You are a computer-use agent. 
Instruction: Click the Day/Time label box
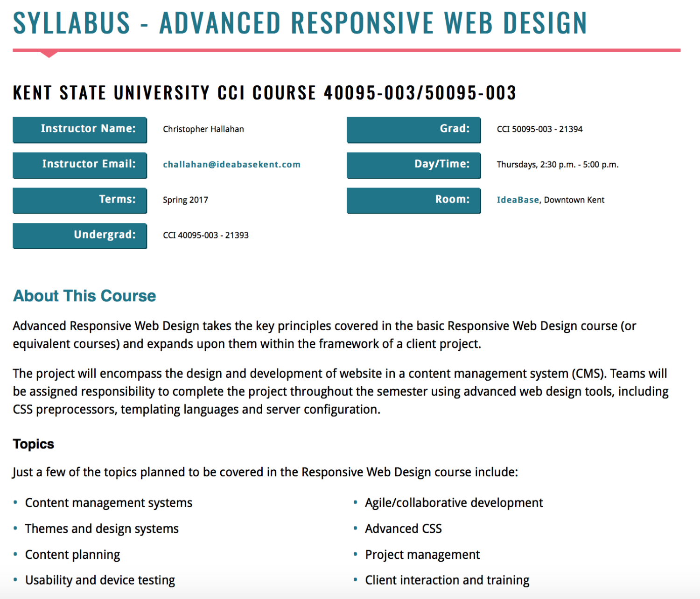[413, 164]
